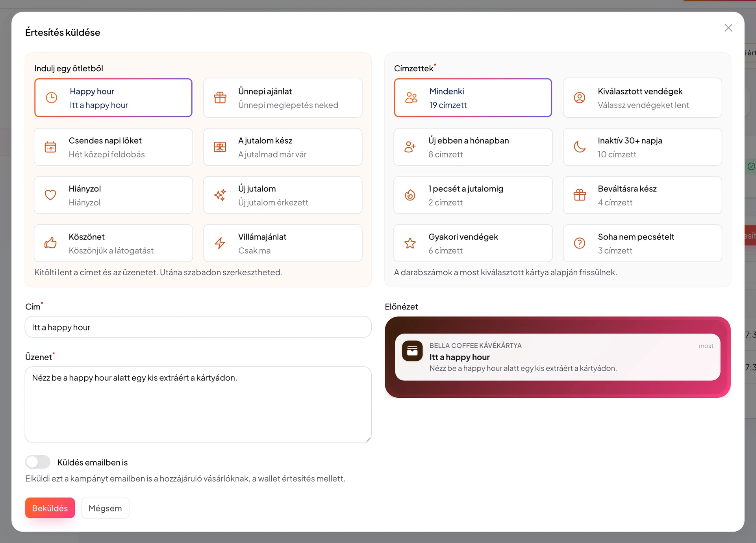The height and width of the screenshot is (543, 756).
Task: Click into the Üzenet message textarea
Action: tap(198, 404)
